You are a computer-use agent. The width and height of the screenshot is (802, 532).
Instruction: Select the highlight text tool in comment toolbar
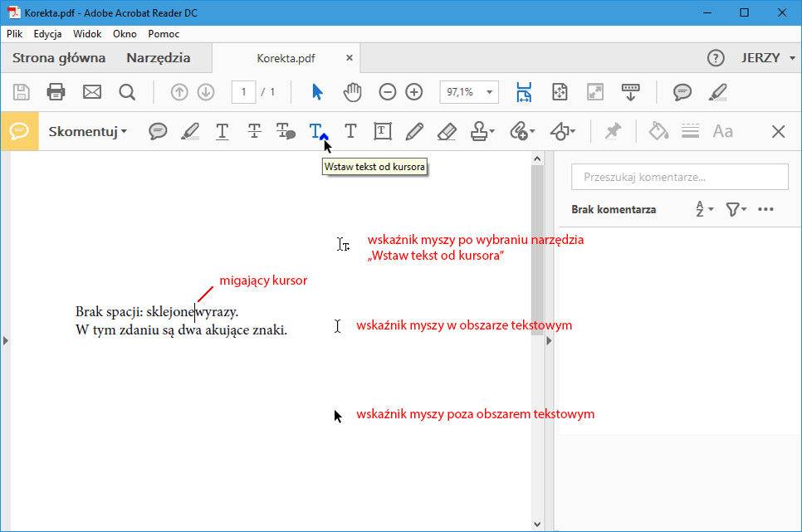[190, 131]
